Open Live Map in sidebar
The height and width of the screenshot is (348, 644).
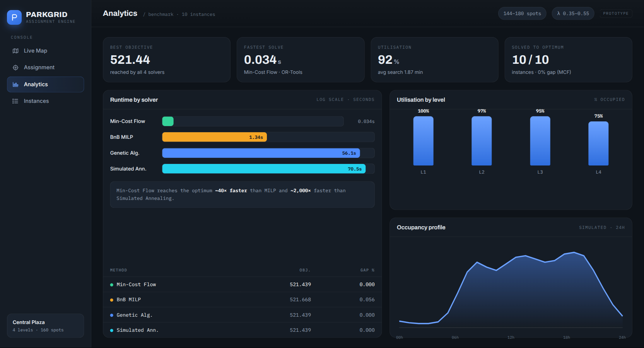point(45,51)
